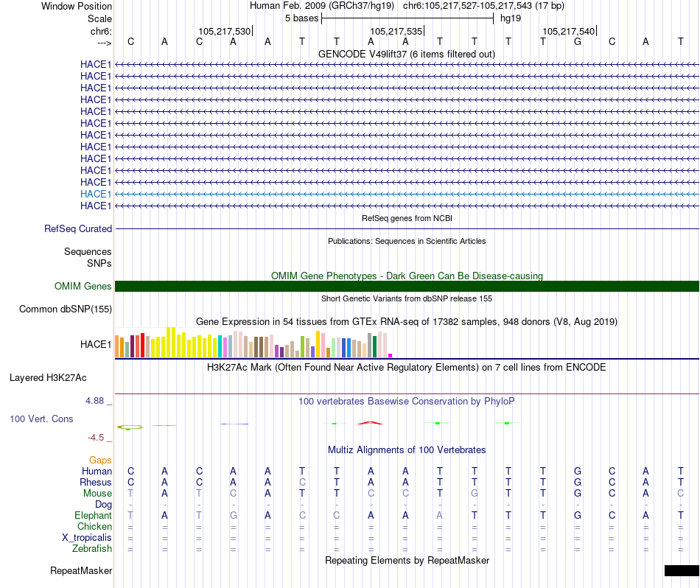700x588 pixels.
Task: Click the 5 bases scale bar
Action: point(407,18)
